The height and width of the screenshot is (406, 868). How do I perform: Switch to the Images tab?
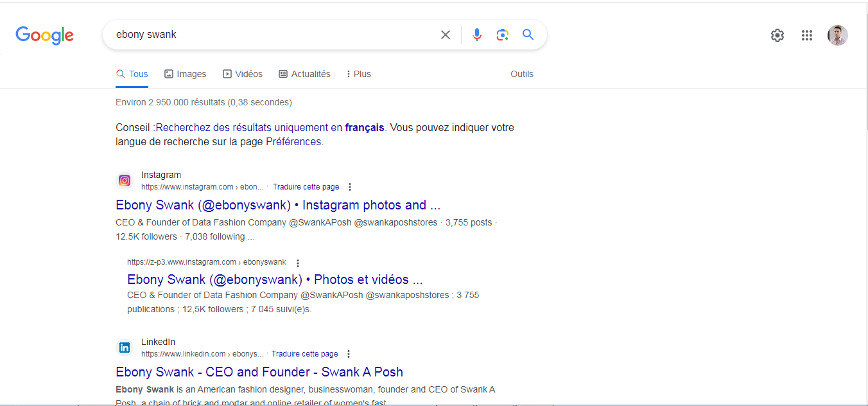(186, 74)
